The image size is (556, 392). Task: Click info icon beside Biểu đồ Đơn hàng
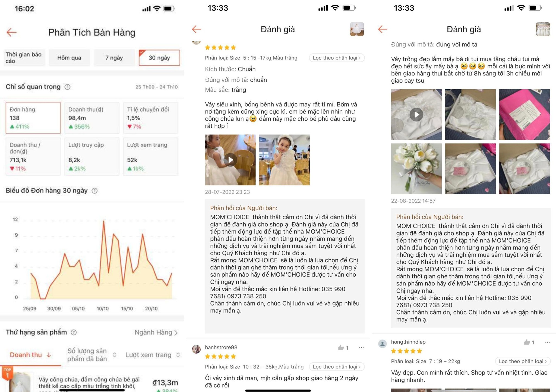click(x=94, y=191)
